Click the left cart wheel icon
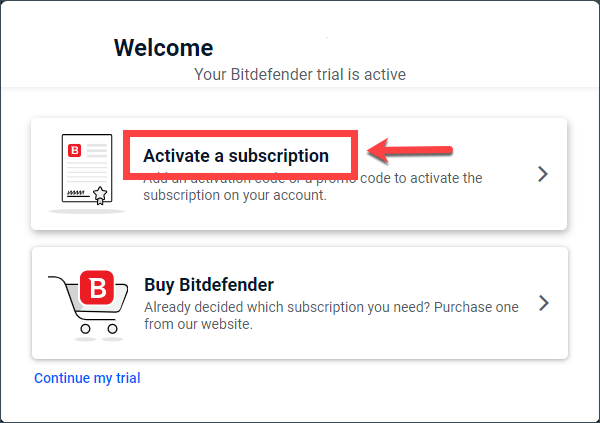The image size is (600, 423). 85,328
